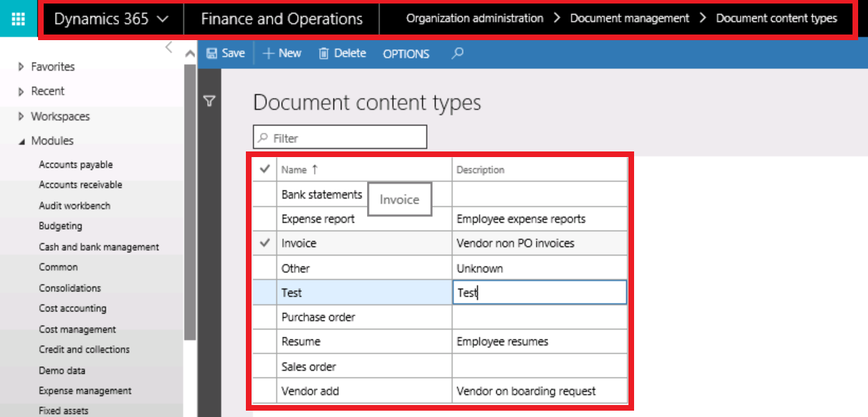Open the app launcher waffle icon

point(18,19)
